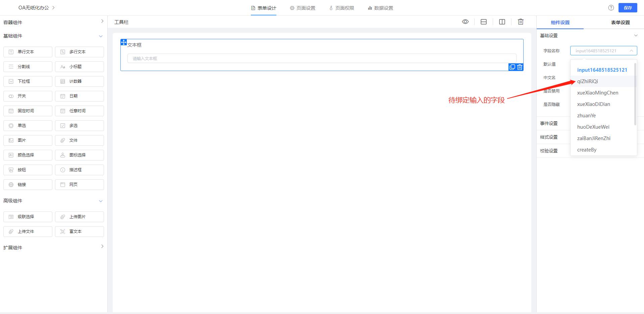Click the OA无纸化办公 breadcrumb
This screenshot has height=314, width=644.
pyautogui.click(x=34, y=8)
